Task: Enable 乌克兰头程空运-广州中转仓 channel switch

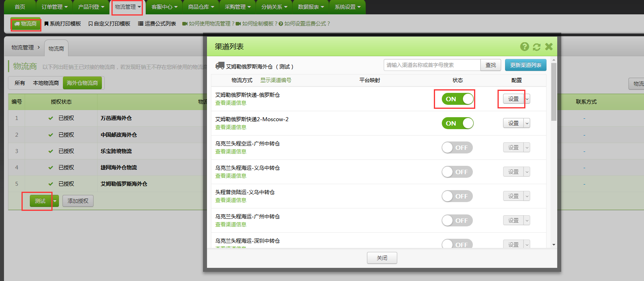Action: tap(457, 147)
